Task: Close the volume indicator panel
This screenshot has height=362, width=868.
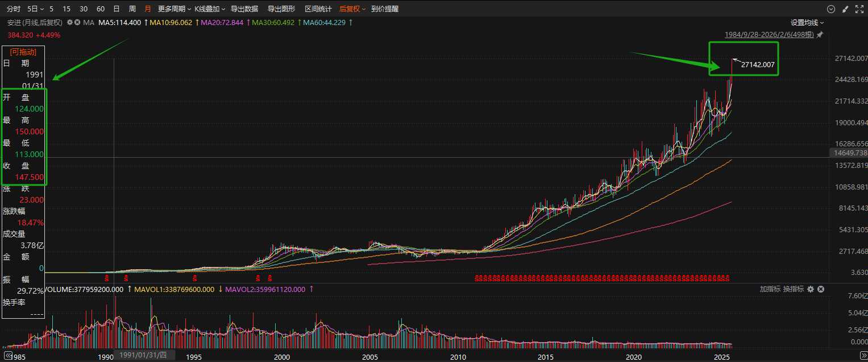Action: pyautogui.click(x=821, y=289)
